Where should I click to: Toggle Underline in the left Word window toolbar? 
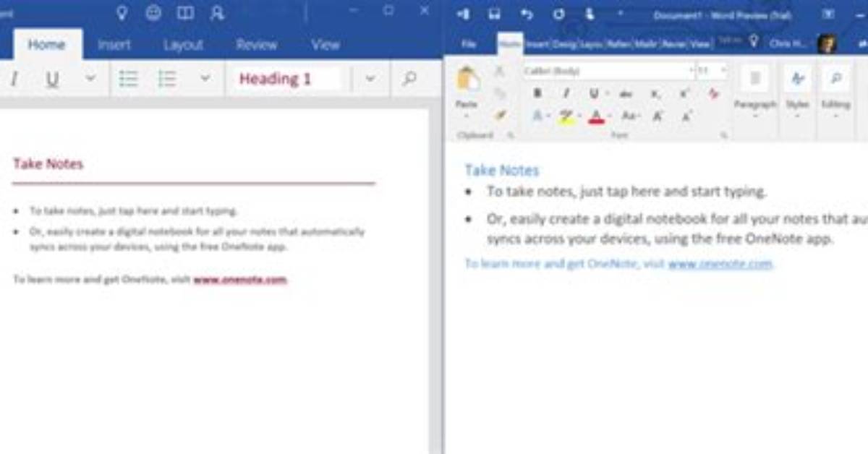[52, 79]
